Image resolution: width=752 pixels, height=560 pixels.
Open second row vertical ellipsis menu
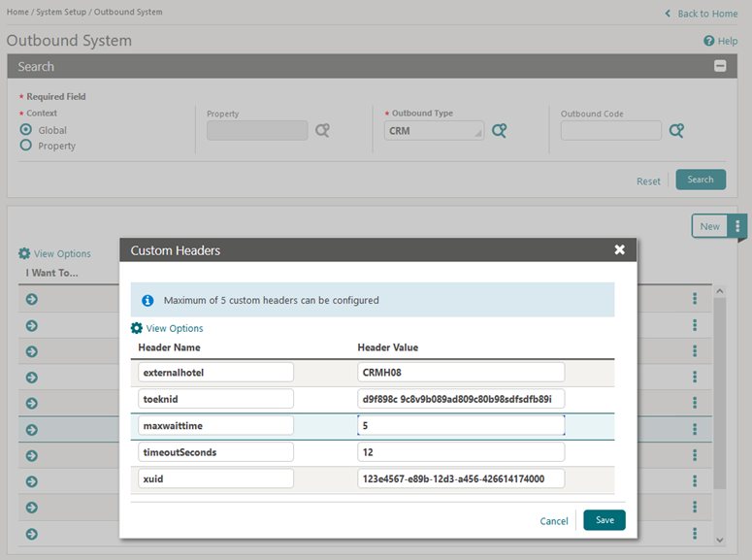[695, 325]
